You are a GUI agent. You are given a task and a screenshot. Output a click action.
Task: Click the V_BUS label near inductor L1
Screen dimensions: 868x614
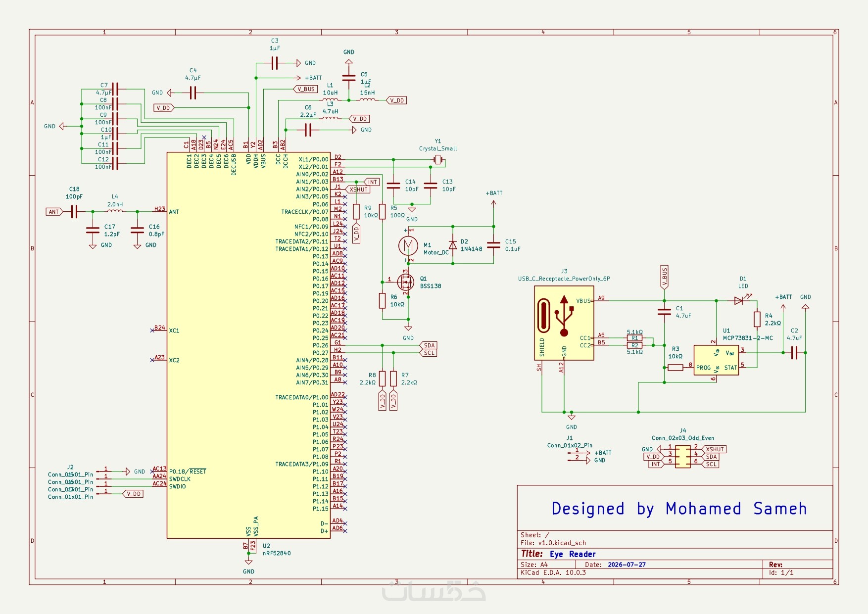[x=305, y=89]
